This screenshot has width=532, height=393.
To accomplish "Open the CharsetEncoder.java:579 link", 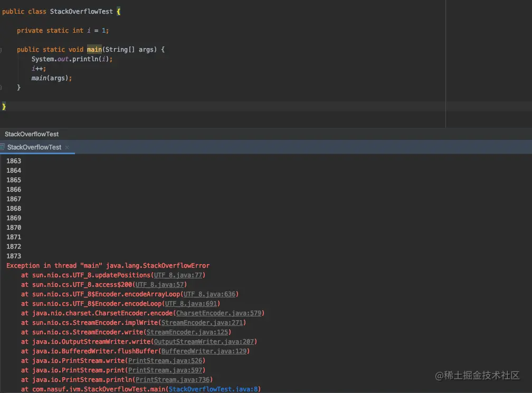I will pyautogui.click(x=218, y=313).
